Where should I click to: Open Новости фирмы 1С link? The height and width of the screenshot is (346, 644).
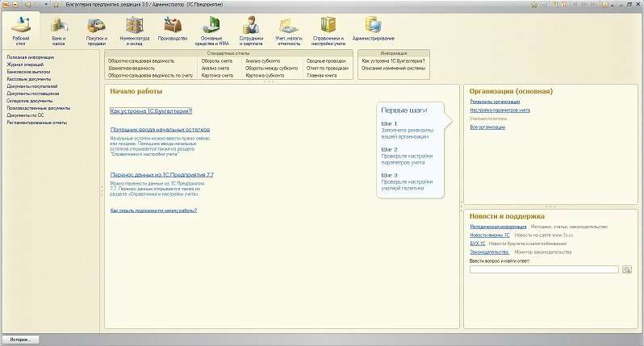point(490,236)
